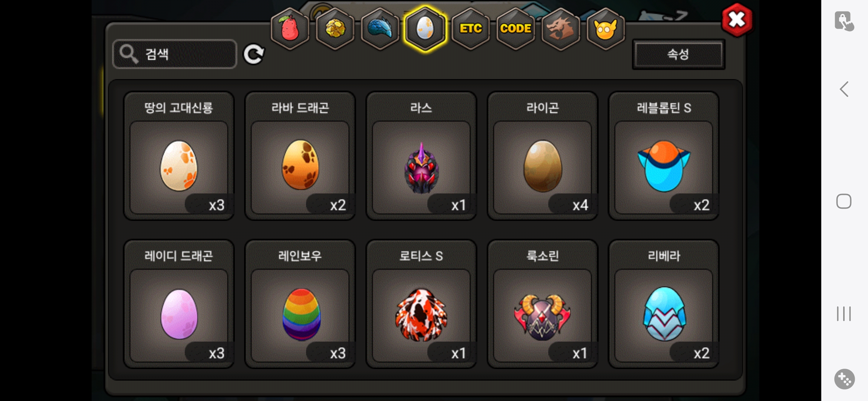The image size is (868, 401).
Task: Open the red fruit food tab
Action: 290,29
